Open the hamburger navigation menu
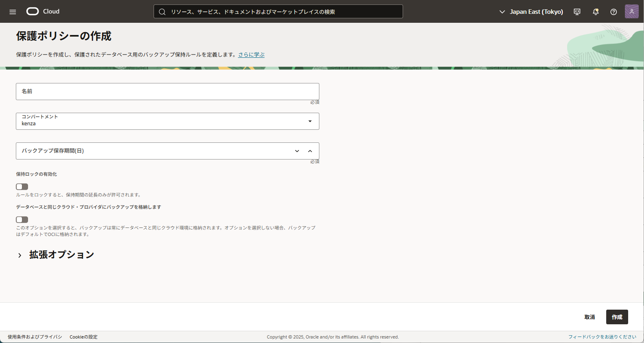Viewport: 644px width, 343px height. (13, 12)
